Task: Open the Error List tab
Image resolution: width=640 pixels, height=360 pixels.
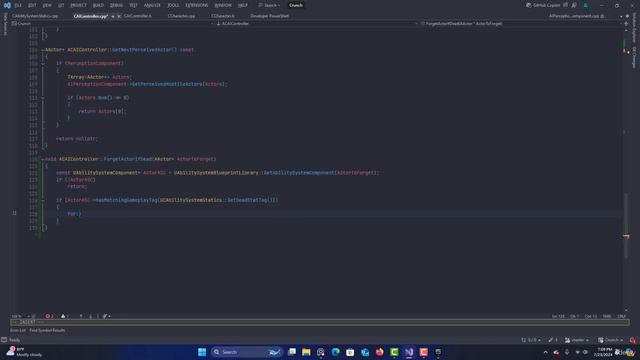Action: coord(18,330)
